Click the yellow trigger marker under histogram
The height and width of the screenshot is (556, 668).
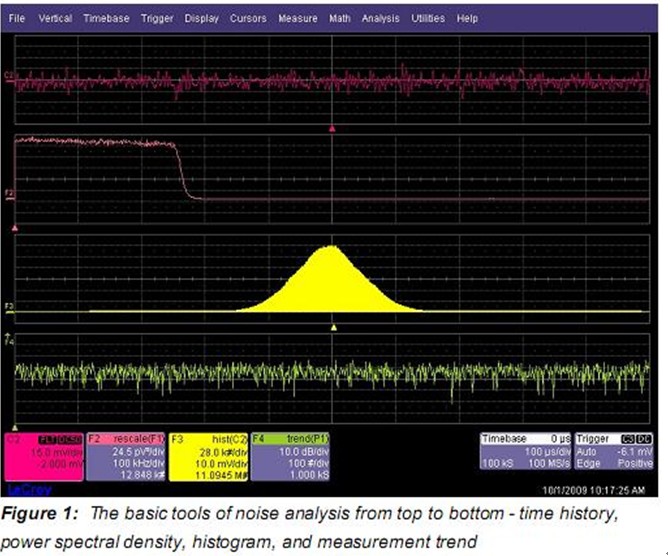pos(334,326)
